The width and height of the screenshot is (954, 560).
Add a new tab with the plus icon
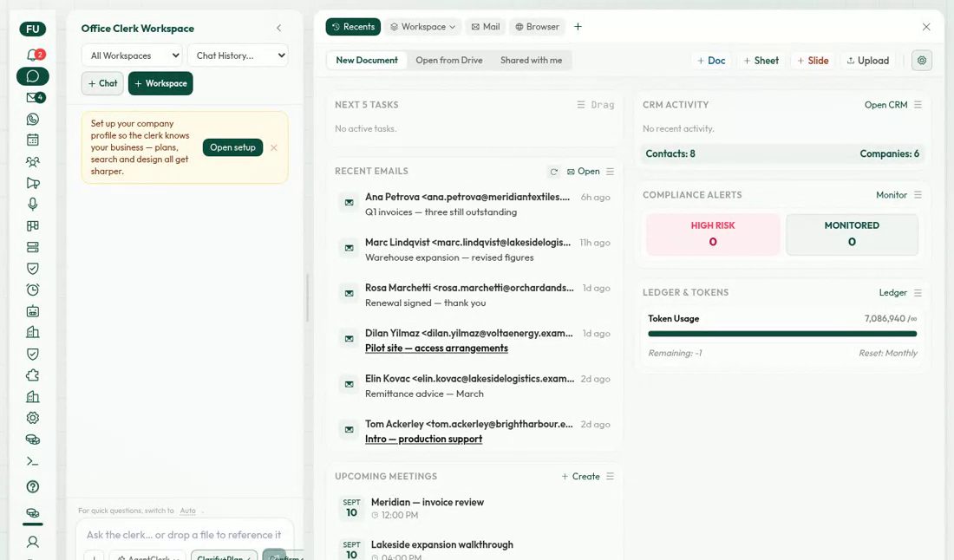(x=578, y=27)
